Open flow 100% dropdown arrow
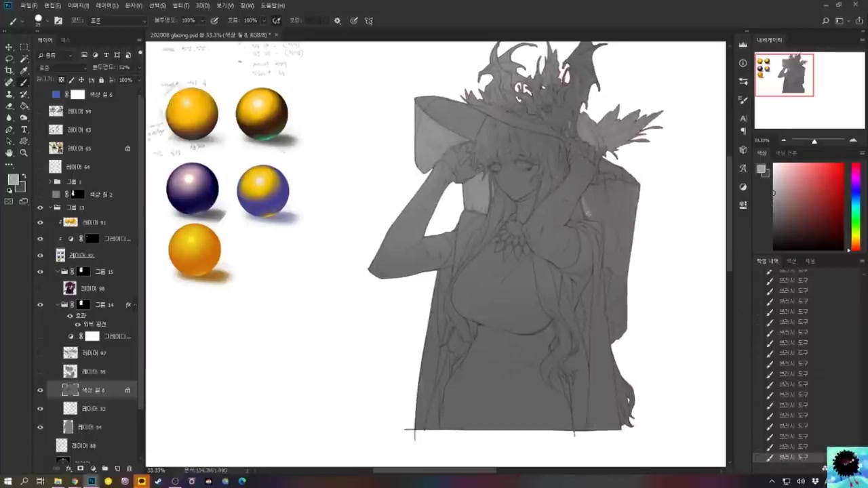 (x=264, y=20)
